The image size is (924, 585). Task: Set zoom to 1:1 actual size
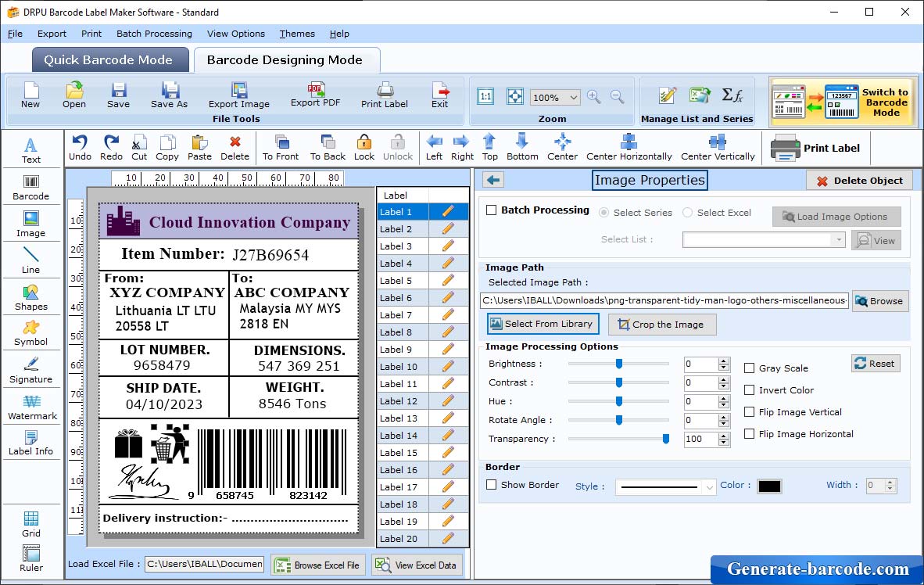[x=485, y=97]
